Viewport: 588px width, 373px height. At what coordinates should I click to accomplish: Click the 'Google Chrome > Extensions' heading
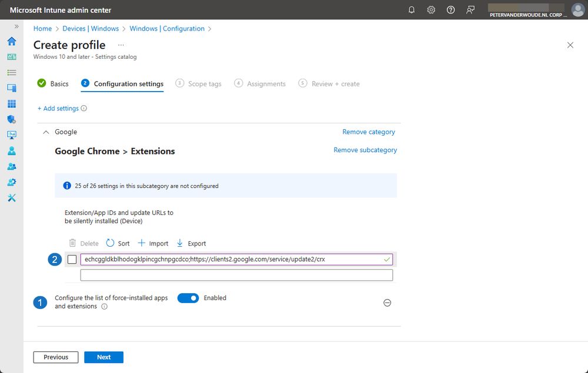click(115, 151)
